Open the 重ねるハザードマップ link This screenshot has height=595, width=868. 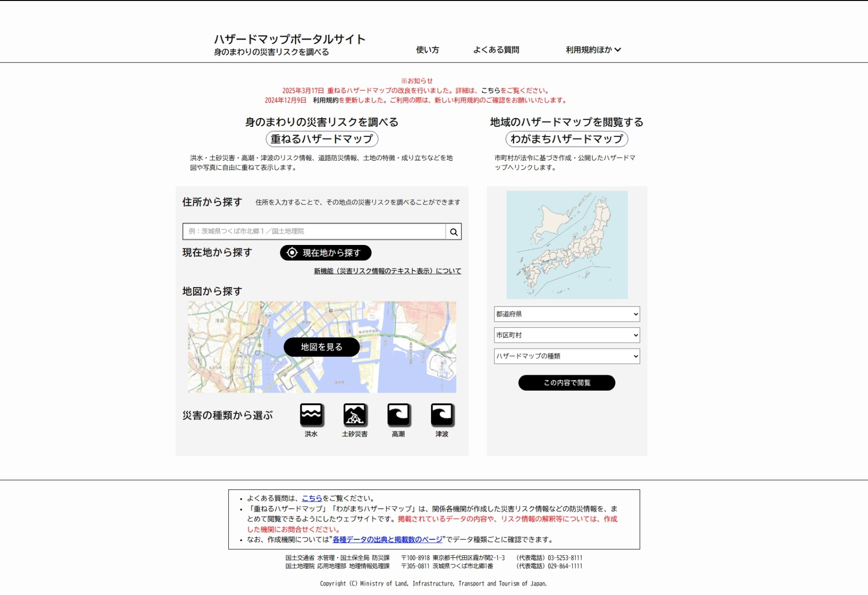click(322, 139)
